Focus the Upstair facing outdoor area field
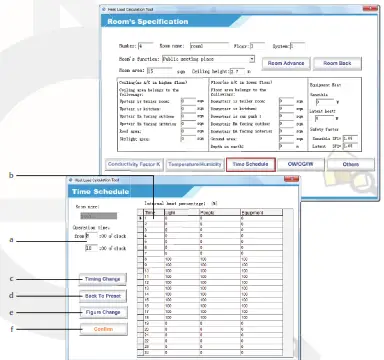 pos(188,116)
